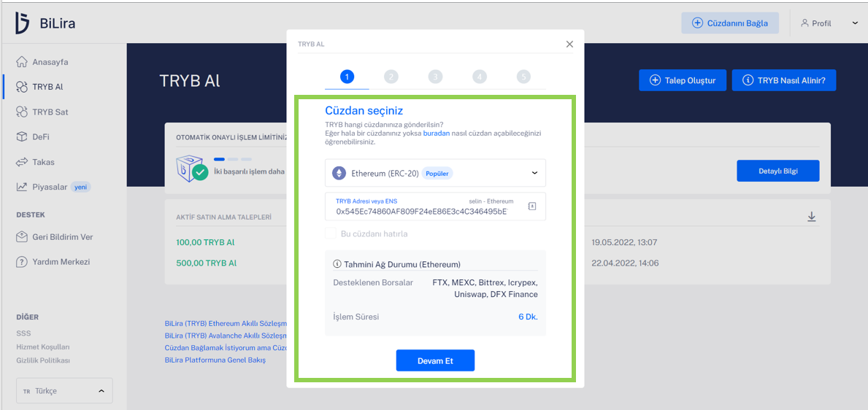This screenshot has width=868, height=410.
Task: Open Profil dropdown menu
Action: (829, 23)
